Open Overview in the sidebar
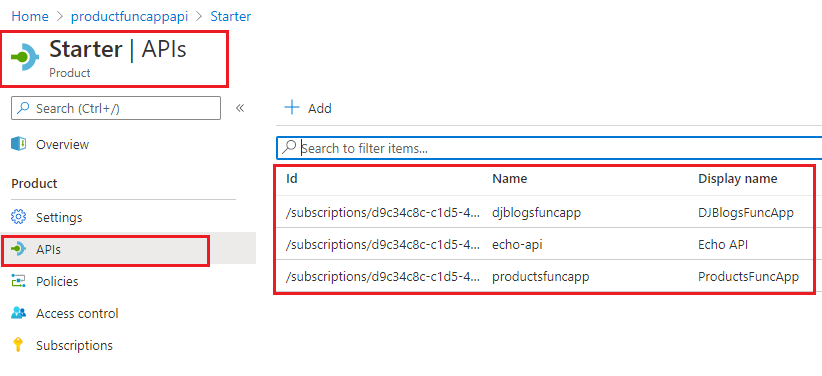Image resolution: width=822 pixels, height=376 pixels. pyautogui.click(x=62, y=144)
